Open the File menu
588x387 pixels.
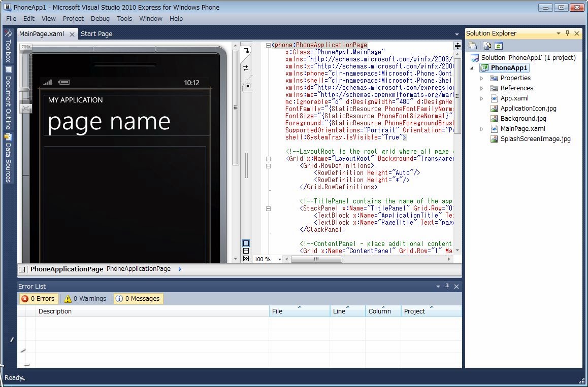tap(11, 18)
